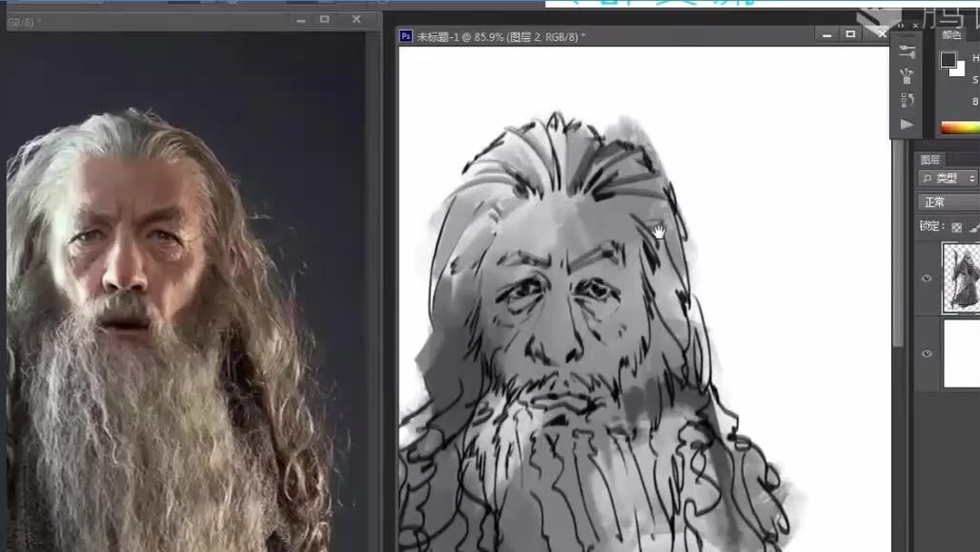Select the Gandalf layer thumbnail

(962, 277)
